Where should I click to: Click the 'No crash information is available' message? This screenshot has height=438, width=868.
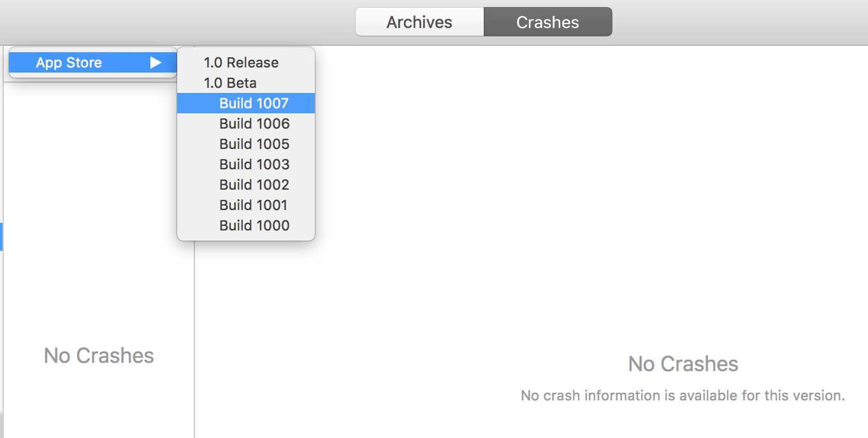point(683,395)
